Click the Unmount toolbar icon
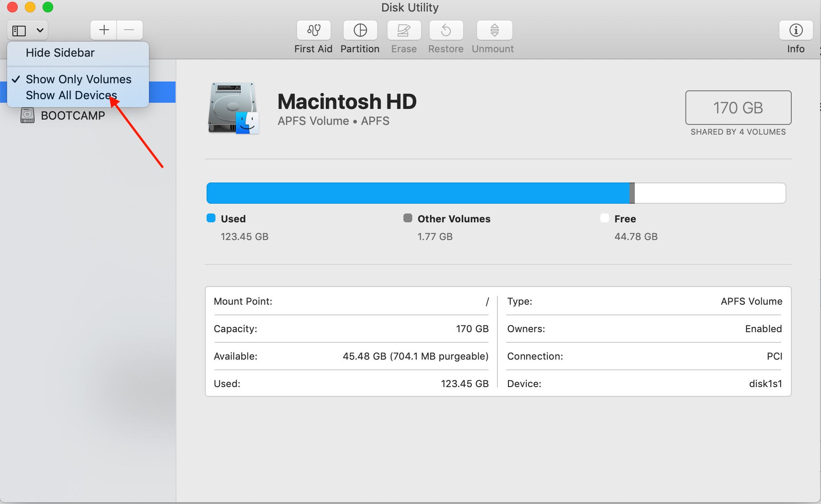This screenshot has height=504, width=821. tap(494, 30)
